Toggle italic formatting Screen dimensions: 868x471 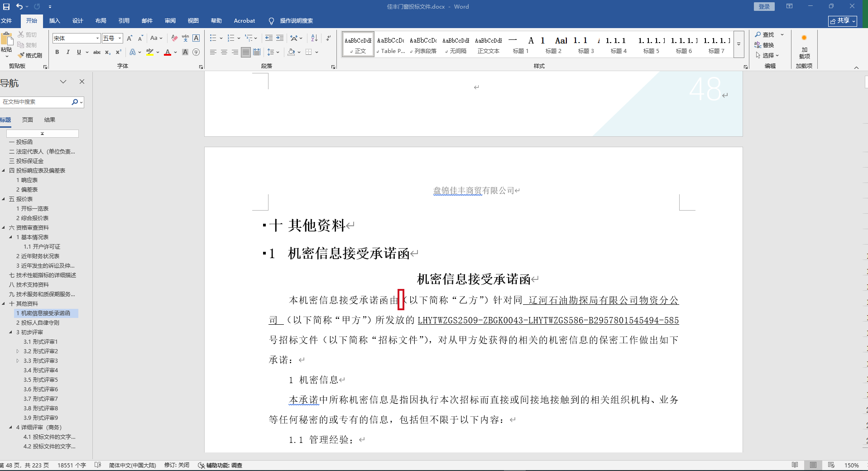[68, 52]
